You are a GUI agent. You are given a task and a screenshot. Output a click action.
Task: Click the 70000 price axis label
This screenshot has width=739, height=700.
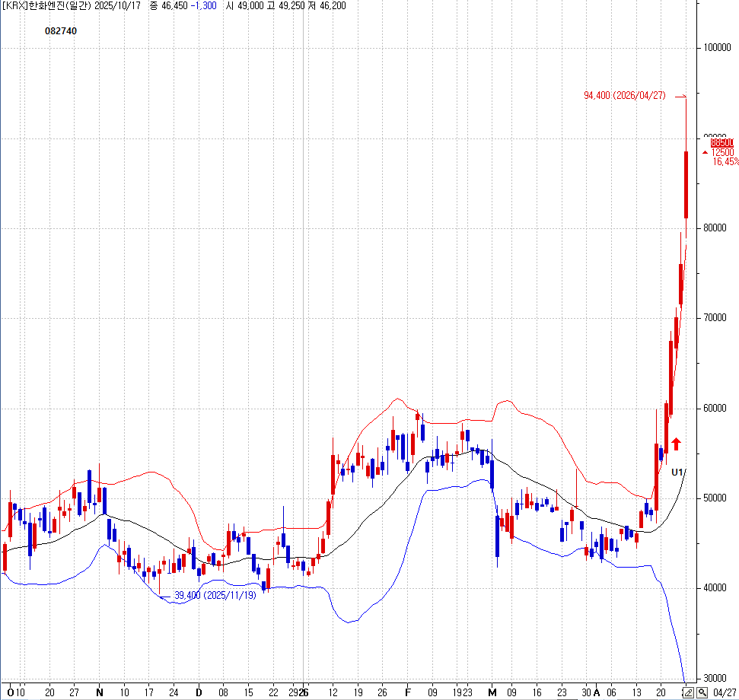point(715,318)
